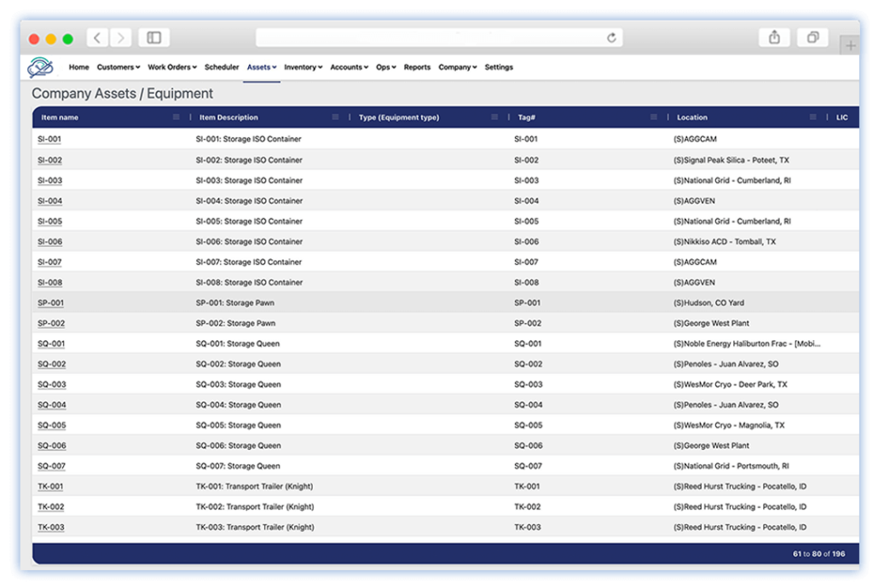This screenshot has height=588, width=873.
Task: Open the Customers dropdown menu
Action: click(118, 66)
